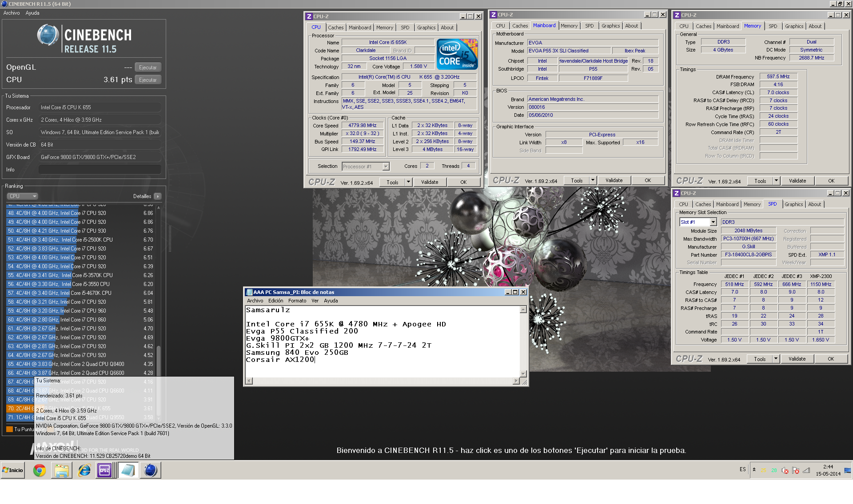
Task: Open Mainboard tab in Memory CPU-Z window
Action: tap(728, 26)
